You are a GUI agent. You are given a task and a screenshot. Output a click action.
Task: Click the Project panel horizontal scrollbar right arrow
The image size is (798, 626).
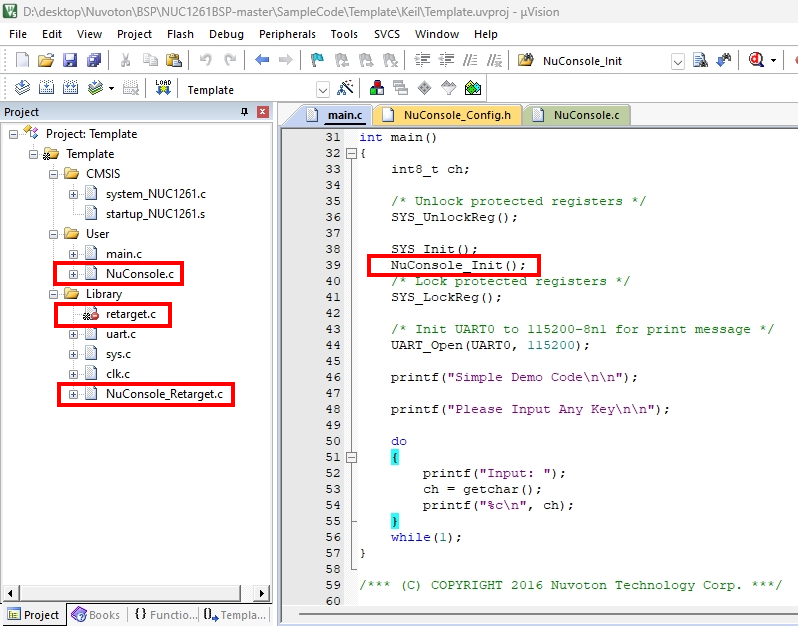[x=261, y=593]
